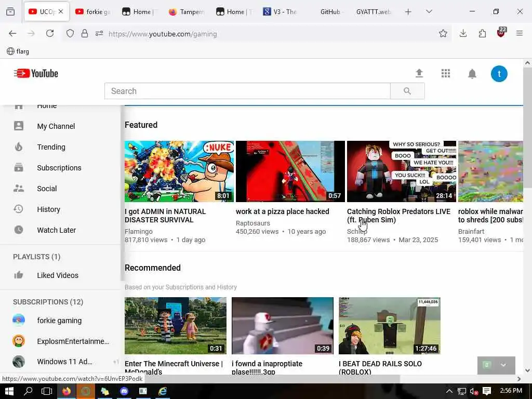Bookmark this page with the star icon
Image resolution: width=532 pixels, height=399 pixels.
click(x=443, y=34)
